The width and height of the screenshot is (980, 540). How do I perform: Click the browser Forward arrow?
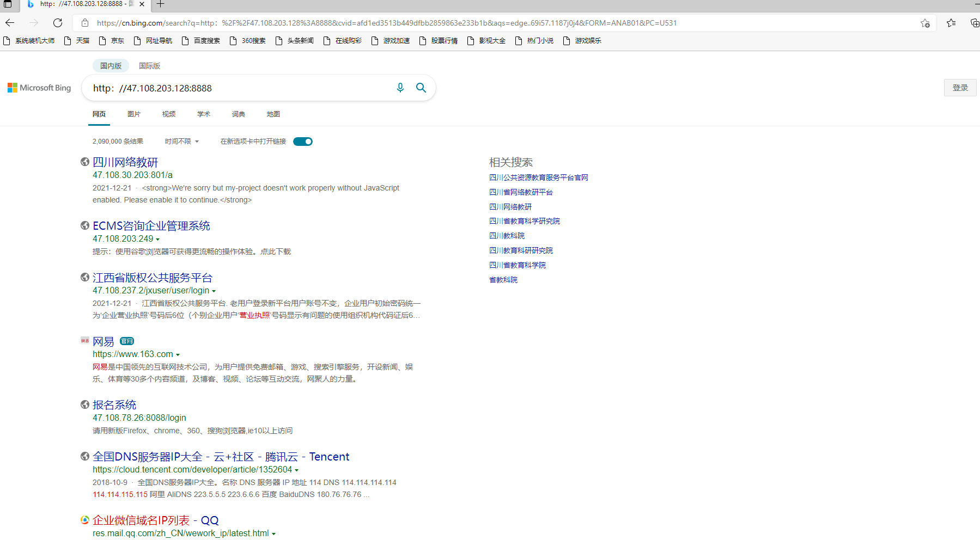(x=34, y=23)
